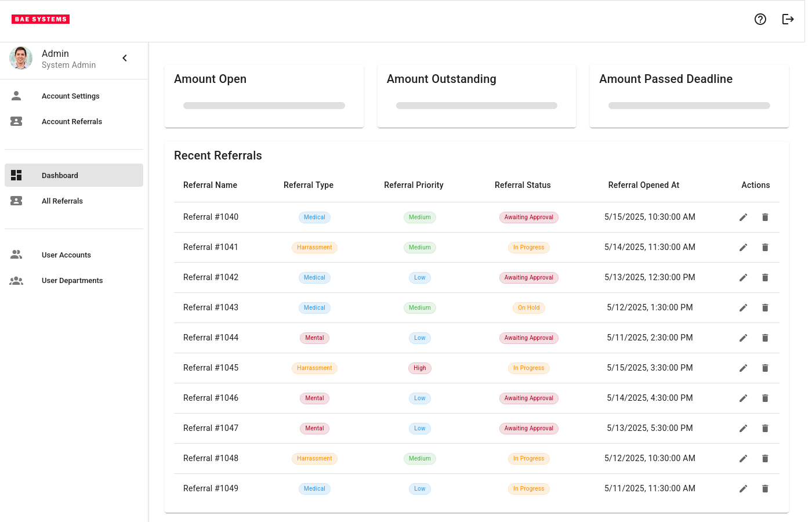The height and width of the screenshot is (522, 812).
Task: Click the Amount Open progress bar
Action: [264, 106]
